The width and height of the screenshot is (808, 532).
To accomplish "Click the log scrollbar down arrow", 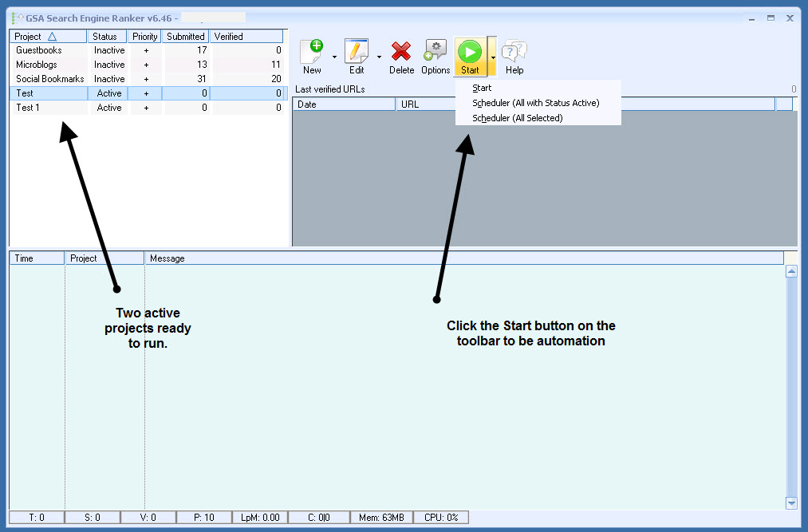I will (x=791, y=502).
